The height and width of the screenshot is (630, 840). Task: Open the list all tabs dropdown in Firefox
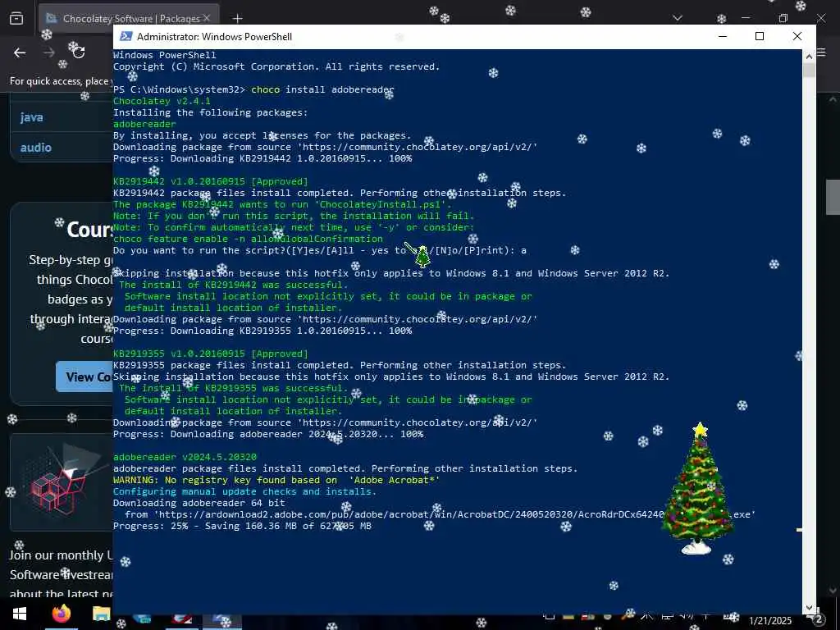(677, 18)
